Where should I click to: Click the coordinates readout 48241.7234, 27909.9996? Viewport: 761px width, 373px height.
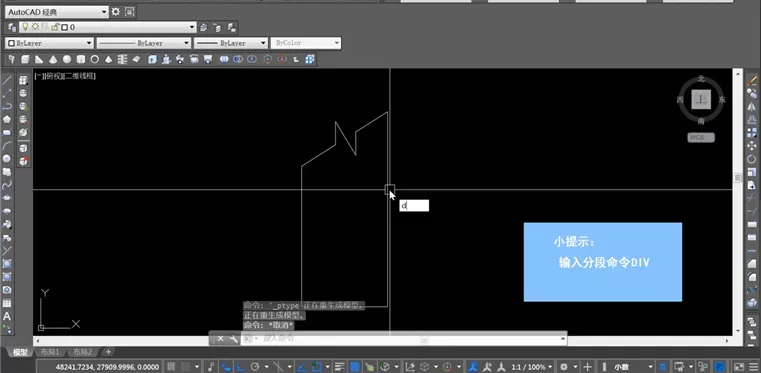108,367
